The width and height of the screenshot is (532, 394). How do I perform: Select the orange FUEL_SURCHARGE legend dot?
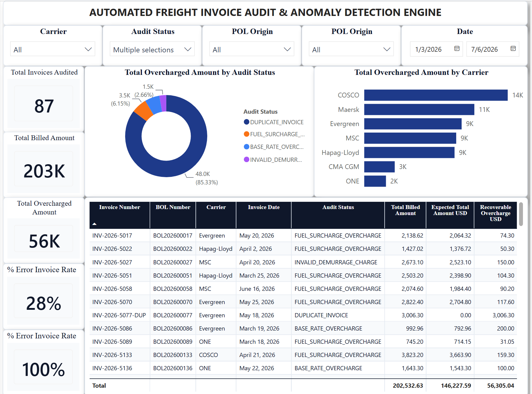point(247,134)
